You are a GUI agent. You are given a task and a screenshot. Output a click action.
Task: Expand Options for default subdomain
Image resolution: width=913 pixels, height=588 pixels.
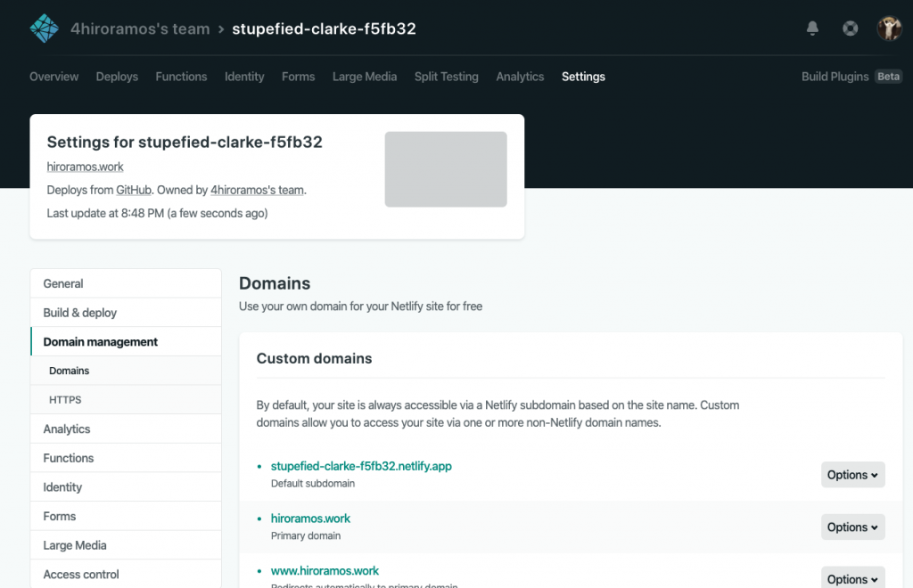point(853,475)
